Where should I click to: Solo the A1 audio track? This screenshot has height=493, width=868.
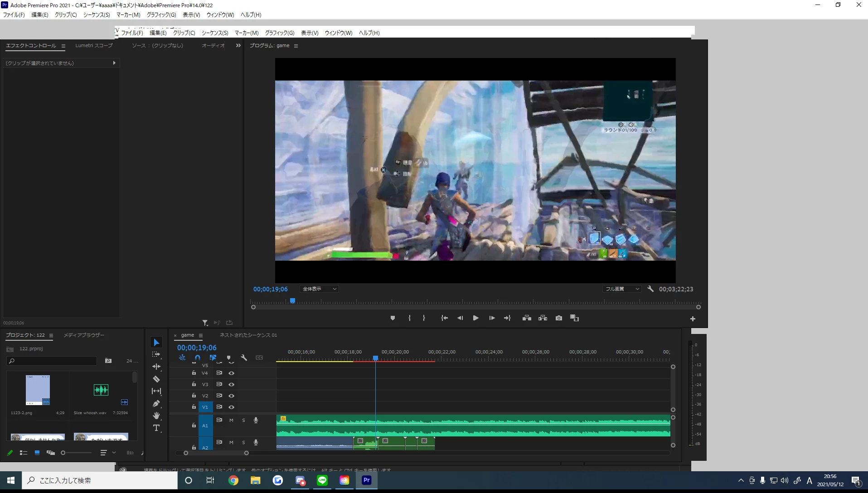pyautogui.click(x=243, y=420)
